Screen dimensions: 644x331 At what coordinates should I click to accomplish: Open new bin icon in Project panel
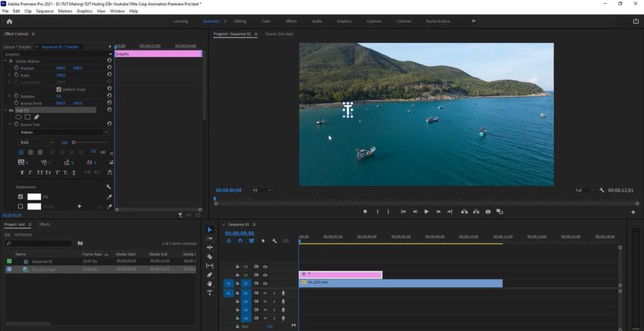click(x=80, y=243)
